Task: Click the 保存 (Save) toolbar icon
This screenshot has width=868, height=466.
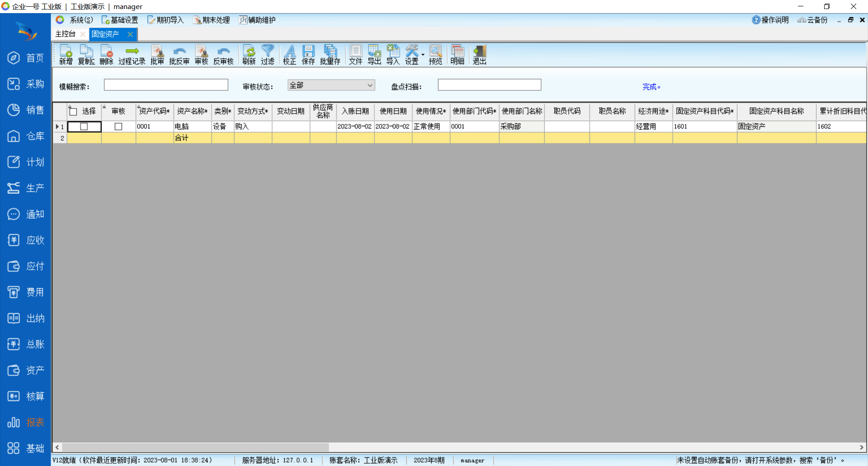Action: coord(308,55)
